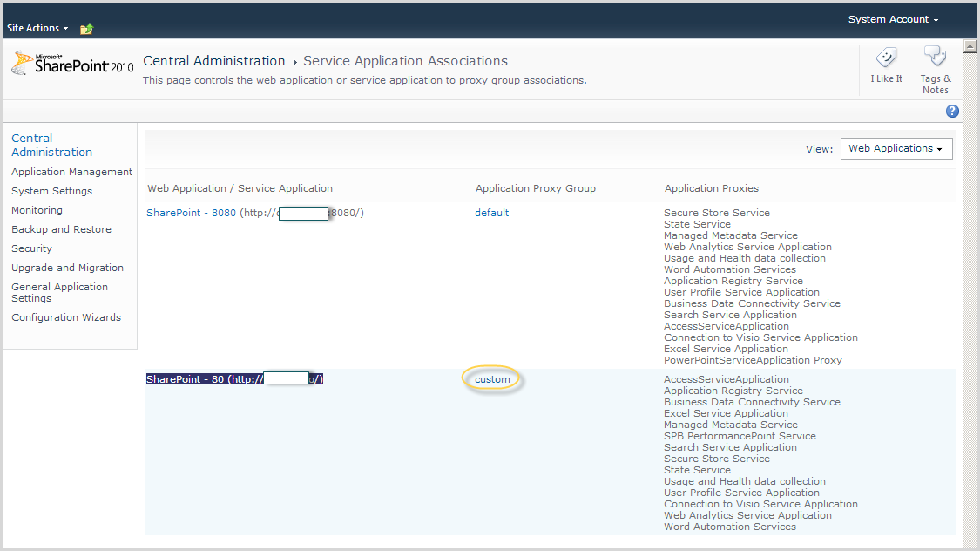Image resolution: width=980 pixels, height=551 pixels.
Task: Open Central Administration in the left navigation
Action: pos(52,145)
